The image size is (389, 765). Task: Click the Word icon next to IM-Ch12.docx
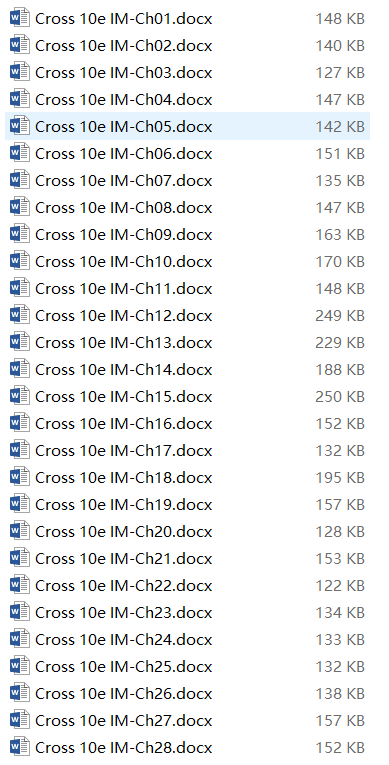tap(20, 316)
